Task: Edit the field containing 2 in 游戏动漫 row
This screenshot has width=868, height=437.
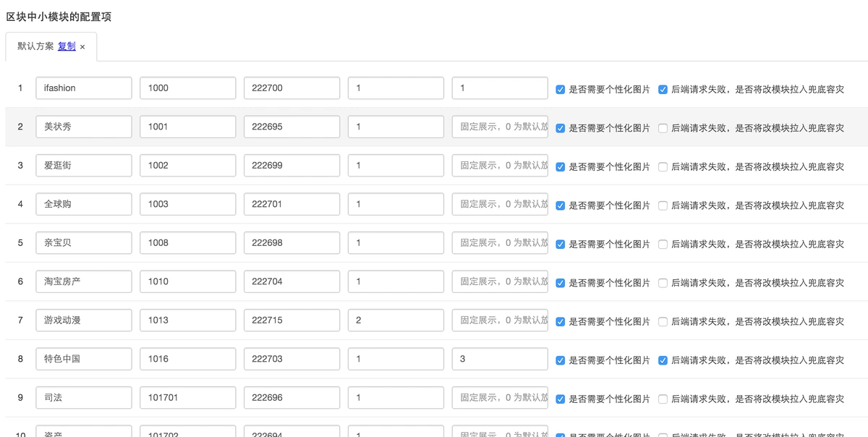Action: [396, 321]
